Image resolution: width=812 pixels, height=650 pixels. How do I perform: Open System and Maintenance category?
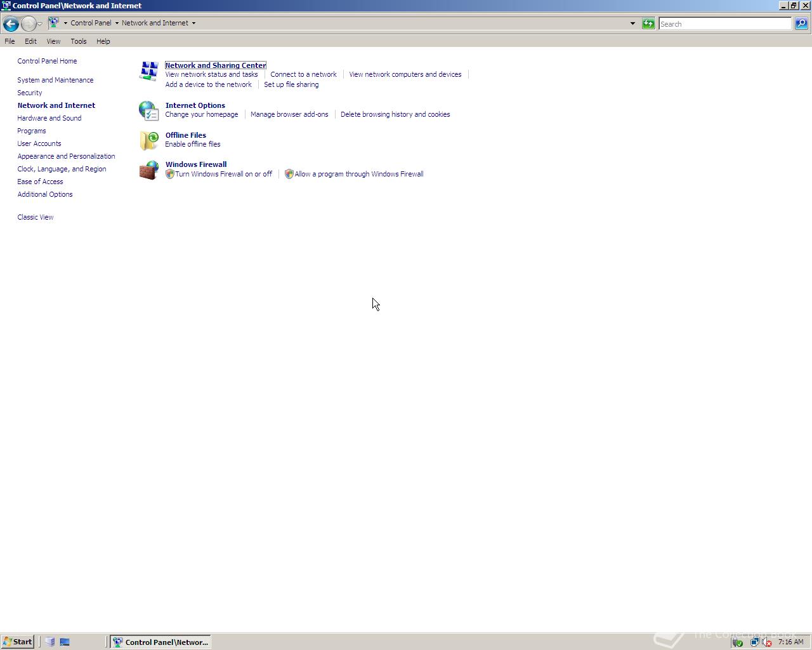55,80
